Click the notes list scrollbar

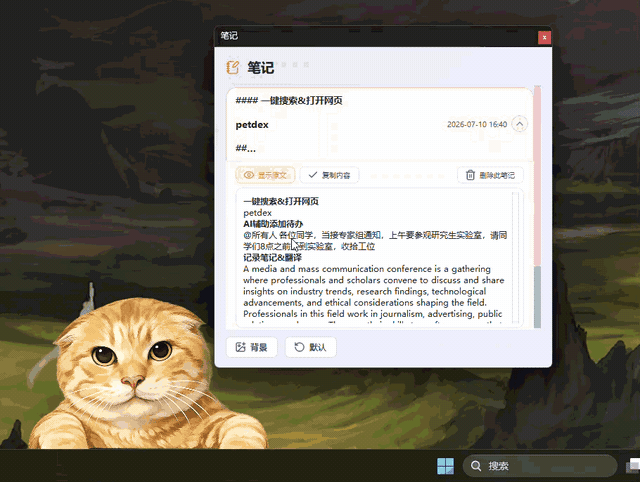coord(537,207)
